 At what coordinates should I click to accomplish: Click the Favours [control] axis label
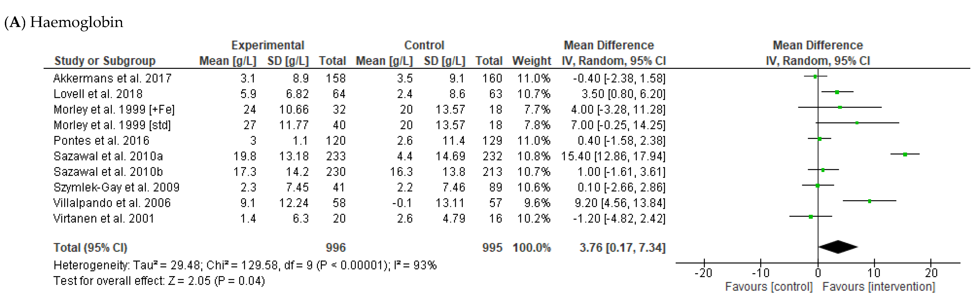[769, 286]
